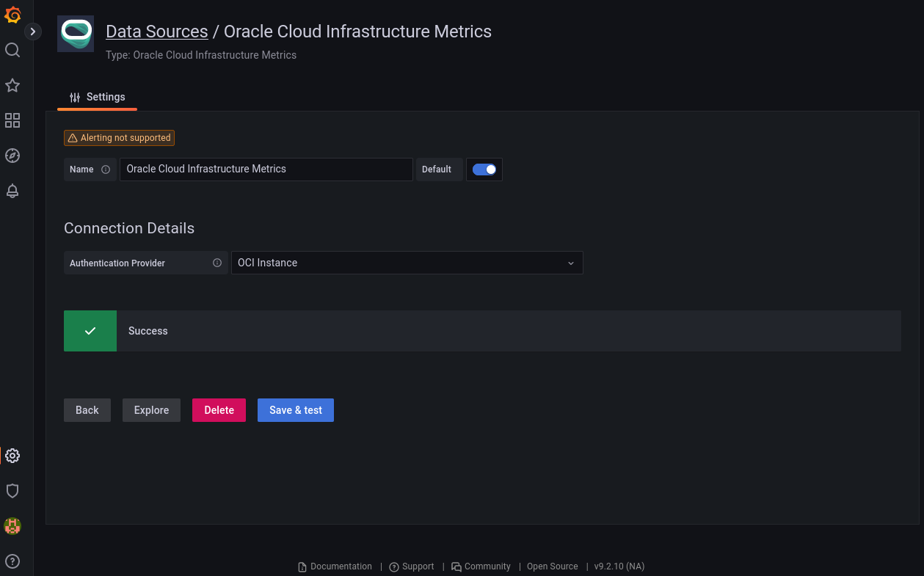Open Configuration gear icon
924x576 pixels.
pyautogui.click(x=12, y=456)
